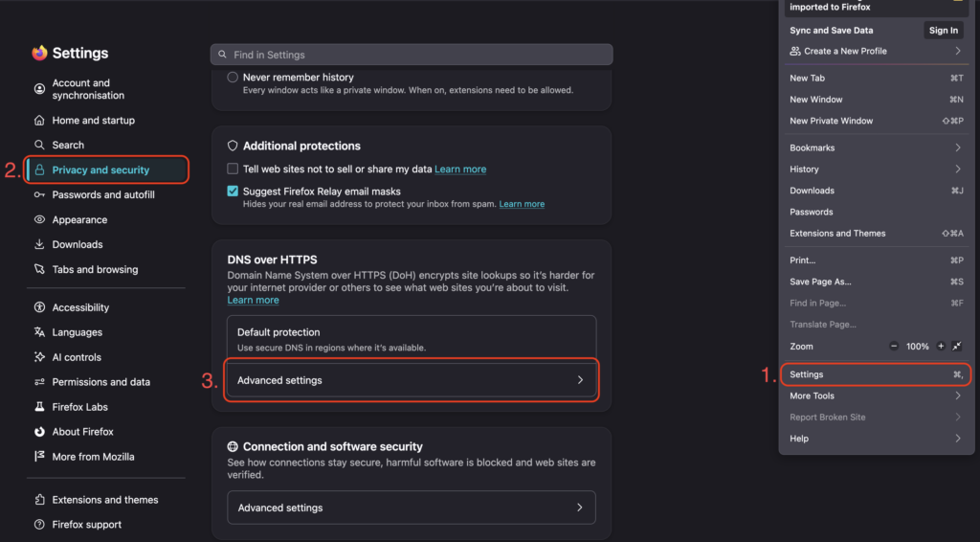
Task: Click the Languages translate icon
Action: coord(39,332)
